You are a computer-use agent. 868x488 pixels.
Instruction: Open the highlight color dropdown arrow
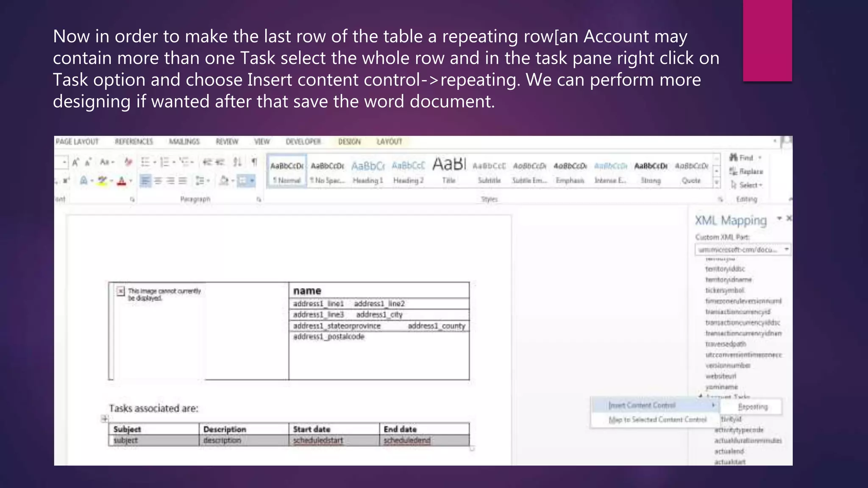(x=111, y=181)
